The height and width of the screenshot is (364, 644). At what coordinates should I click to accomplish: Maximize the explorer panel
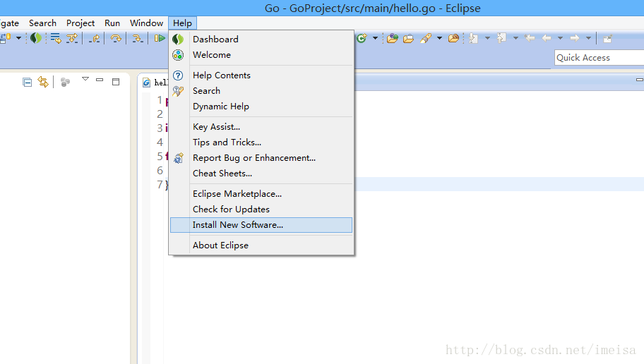point(116,82)
